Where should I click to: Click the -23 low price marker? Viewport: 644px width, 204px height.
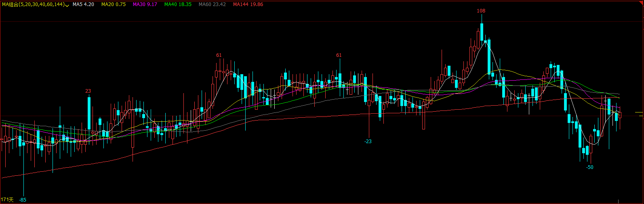[x=368, y=142]
